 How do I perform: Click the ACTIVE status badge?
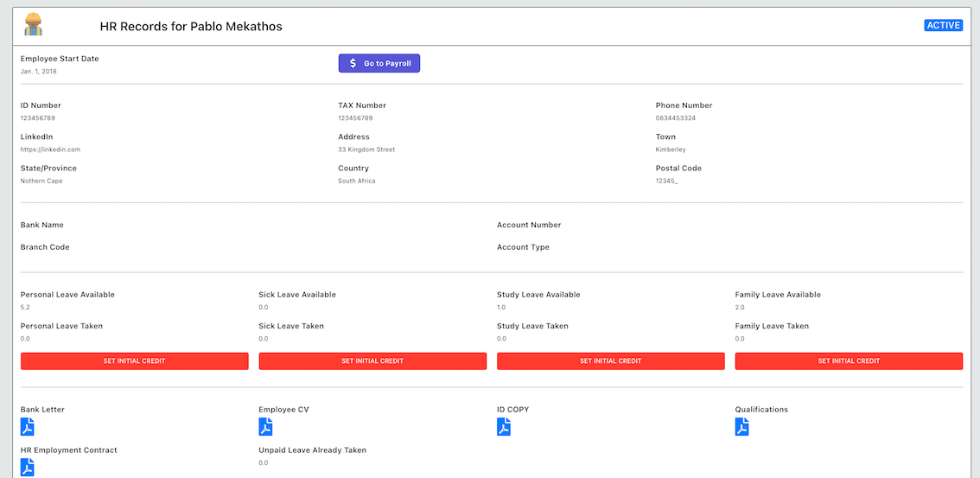pyautogui.click(x=943, y=26)
